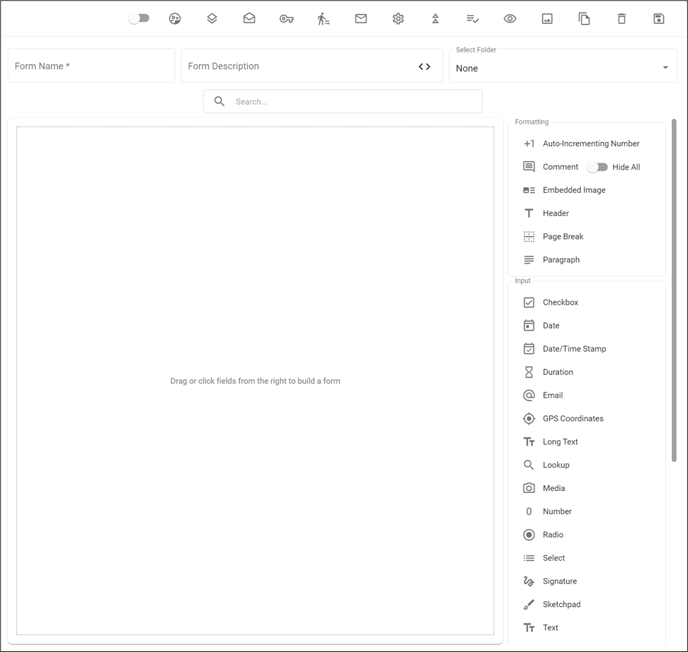The image size is (688, 652).
Task: Click the field list vertical scrollbar
Action: 674,290
